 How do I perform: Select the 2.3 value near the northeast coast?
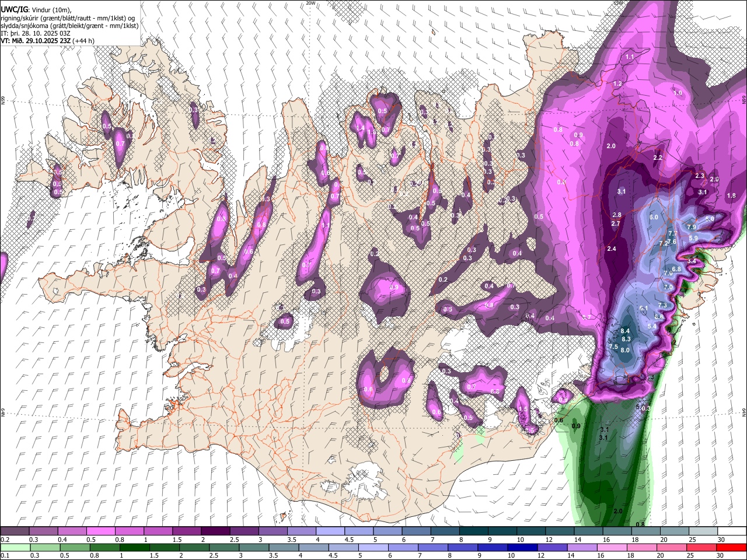tap(700, 176)
